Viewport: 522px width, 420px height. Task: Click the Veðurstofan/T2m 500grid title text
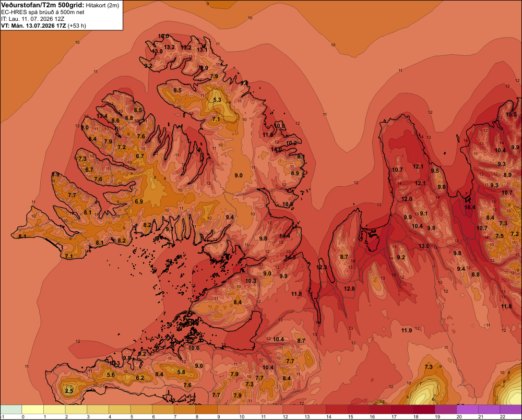tap(43, 5)
